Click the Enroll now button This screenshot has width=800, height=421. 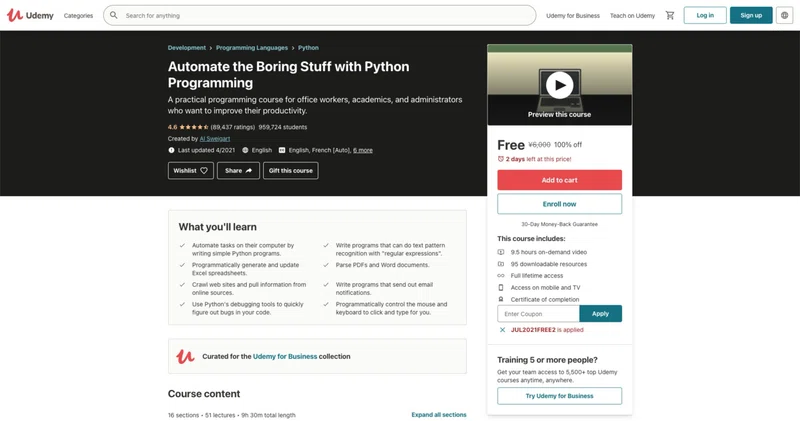point(559,204)
